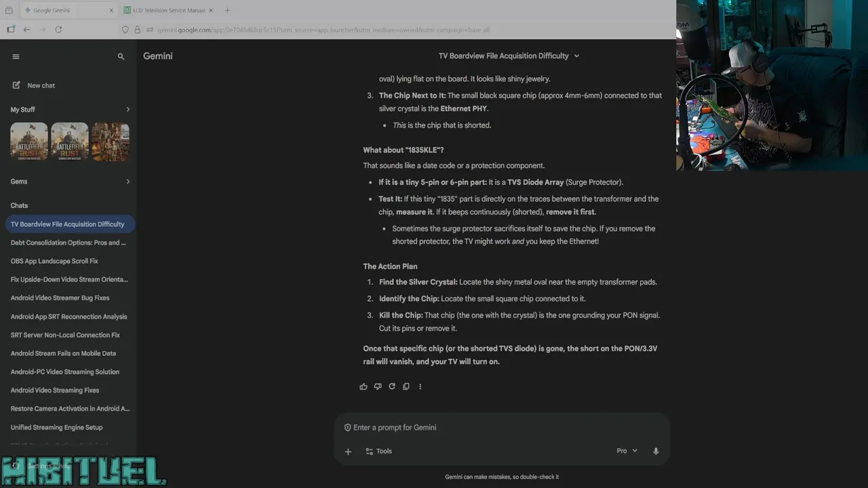This screenshot has height=488, width=868.
Task: Click the sidebar toggle icon left of back arrow
Action: [x=10, y=30]
